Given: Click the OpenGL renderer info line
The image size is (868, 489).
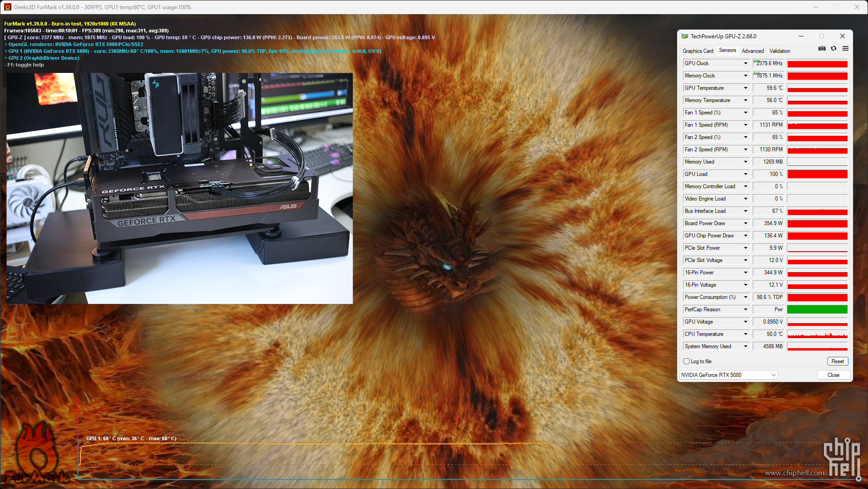Looking at the screenshot, I should pyautogui.click(x=74, y=44).
